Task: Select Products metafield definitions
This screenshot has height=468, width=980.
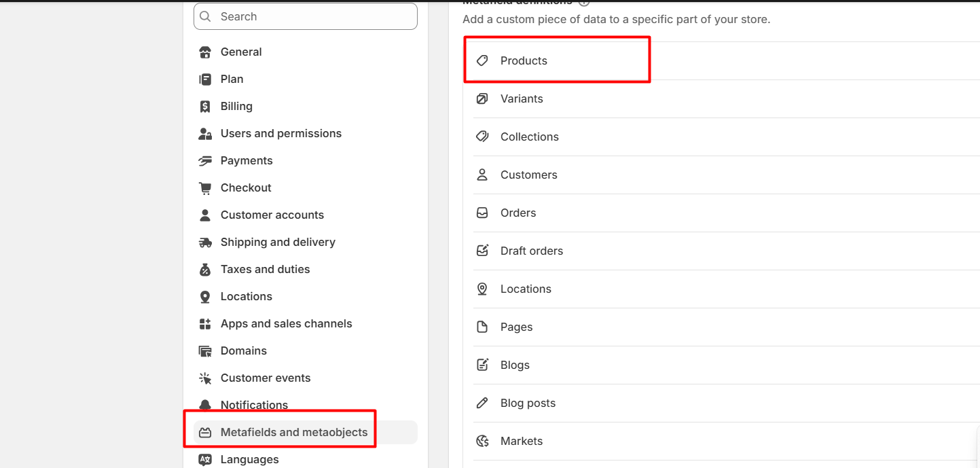Action: (524, 61)
